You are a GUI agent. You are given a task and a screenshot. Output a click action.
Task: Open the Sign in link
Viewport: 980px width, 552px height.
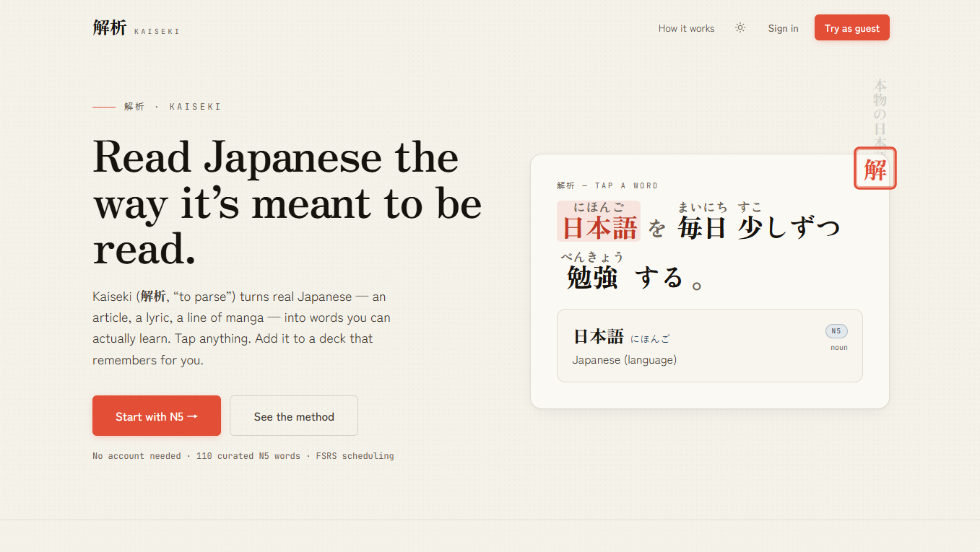tap(783, 28)
